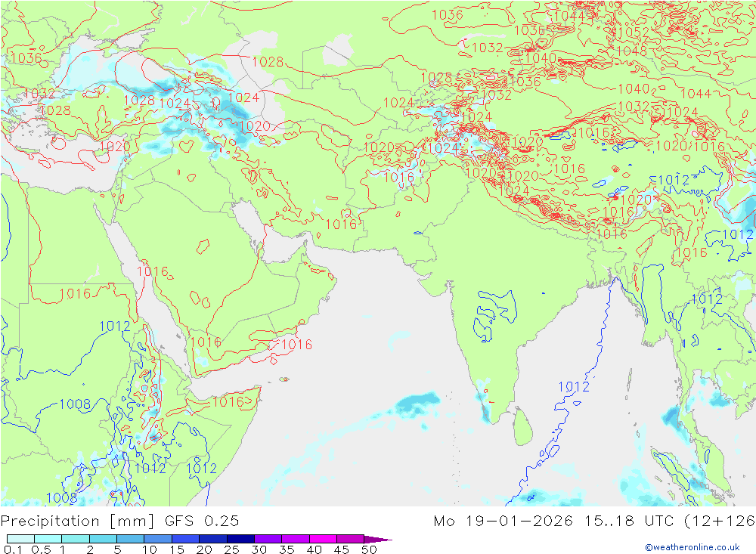Click the '10' legend value
Image resolution: width=756 pixels, height=554 pixels.
(x=150, y=549)
